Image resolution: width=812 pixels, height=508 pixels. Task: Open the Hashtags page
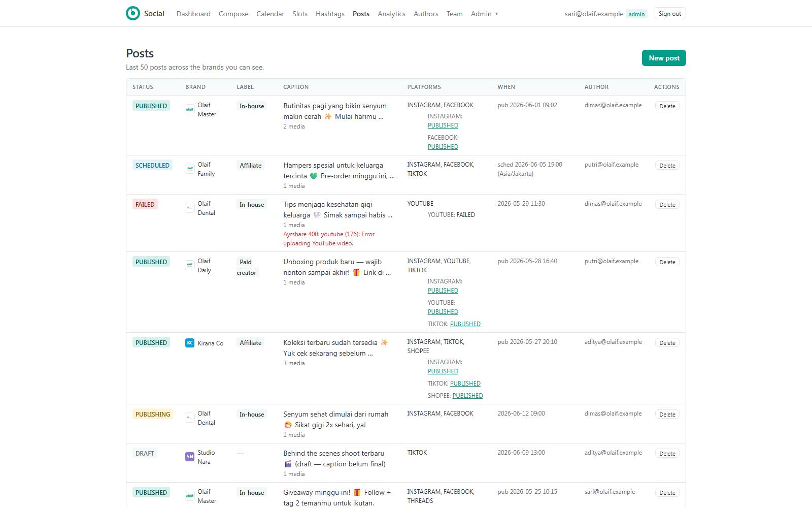[x=330, y=14]
